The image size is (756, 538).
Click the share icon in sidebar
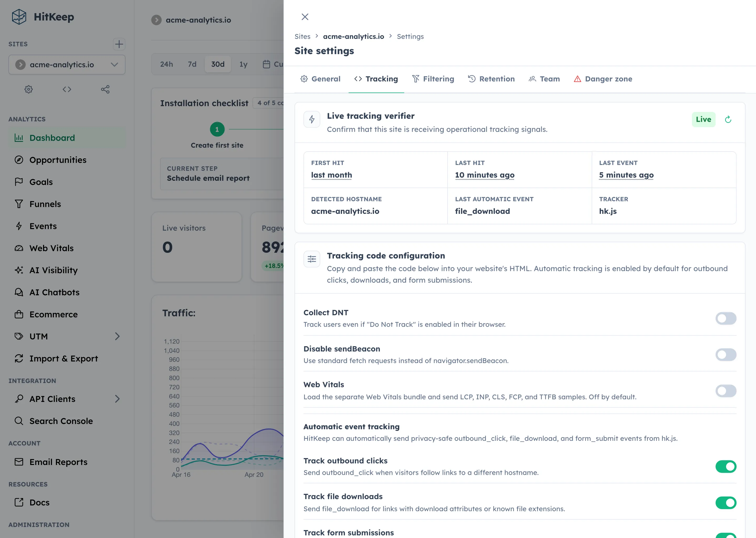(x=105, y=89)
